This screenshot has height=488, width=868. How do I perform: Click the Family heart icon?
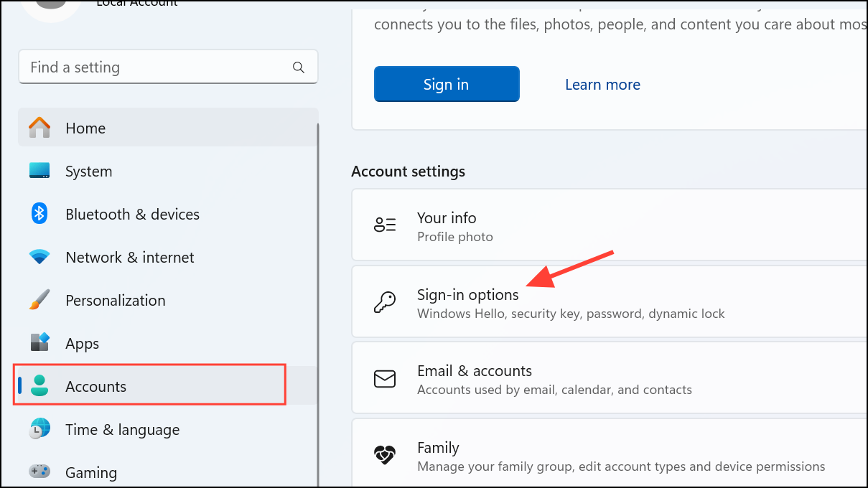pos(385,456)
